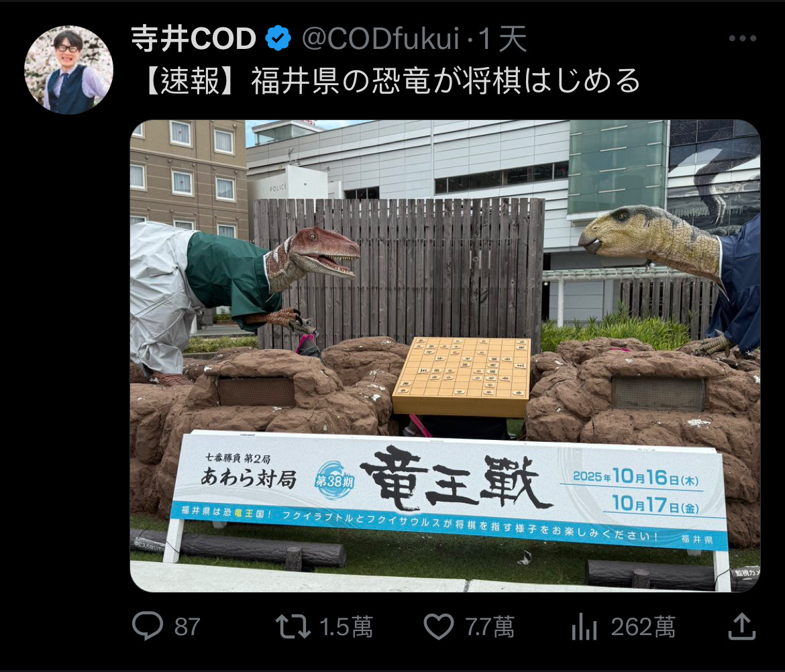The width and height of the screenshot is (785, 672).
Task: Click the 1.5萬 repost count
Action: click(346, 627)
